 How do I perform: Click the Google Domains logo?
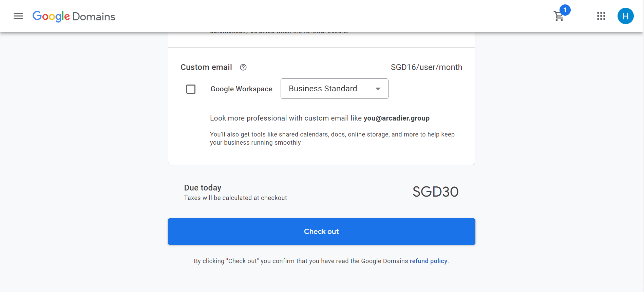coord(74,16)
